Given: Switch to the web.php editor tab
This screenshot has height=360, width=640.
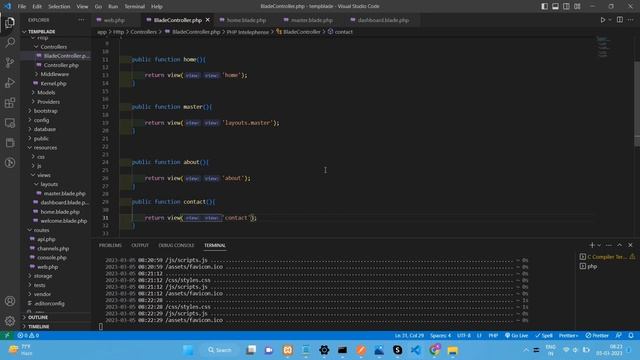Looking at the screenshot, I should coord(114,20).
